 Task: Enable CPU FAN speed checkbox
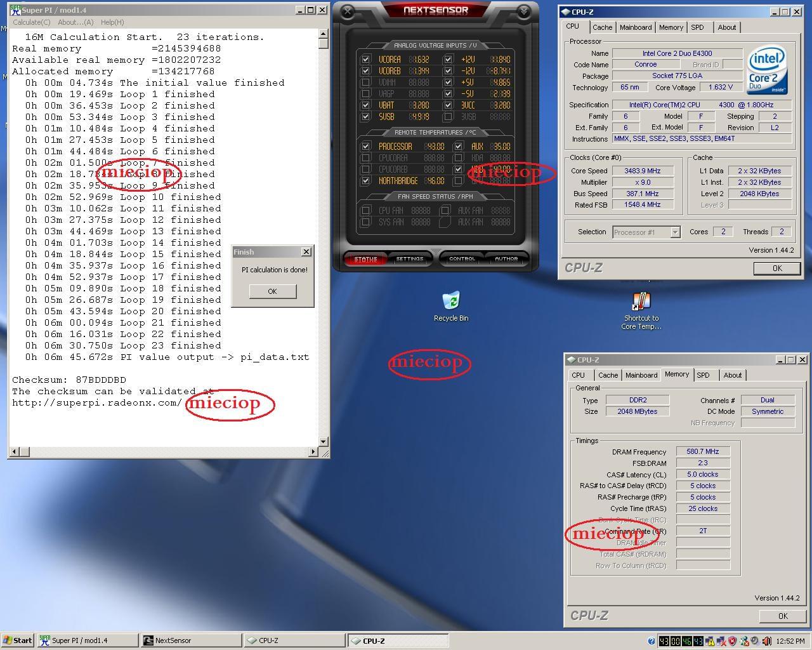coord(365,211)
